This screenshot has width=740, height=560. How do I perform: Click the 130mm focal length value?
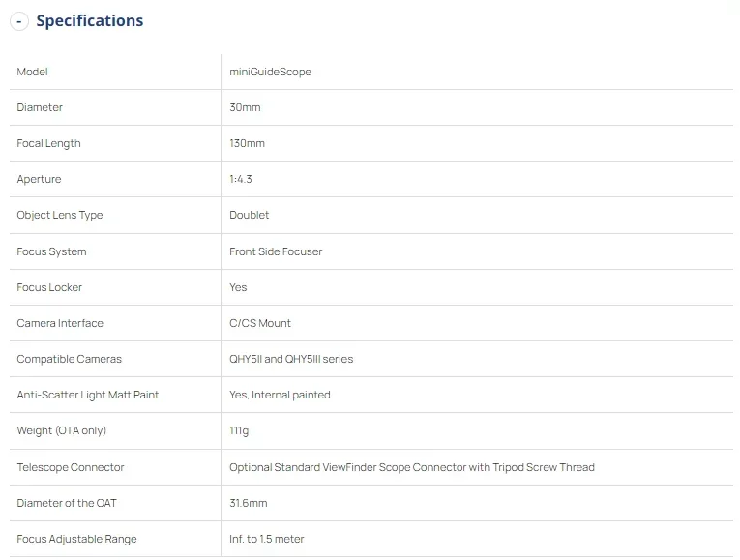click(x=247, y=143)
